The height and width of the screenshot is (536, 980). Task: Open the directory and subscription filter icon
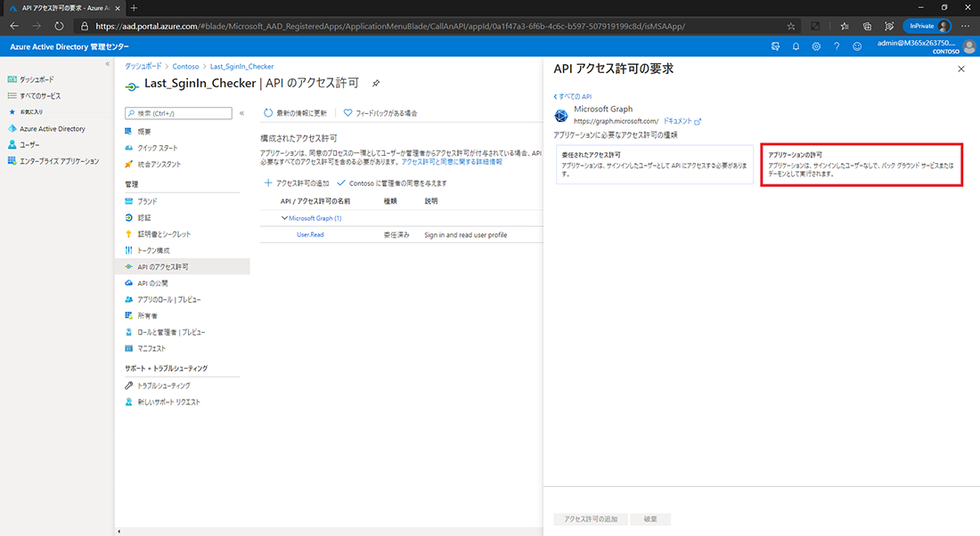pos(775,45)
